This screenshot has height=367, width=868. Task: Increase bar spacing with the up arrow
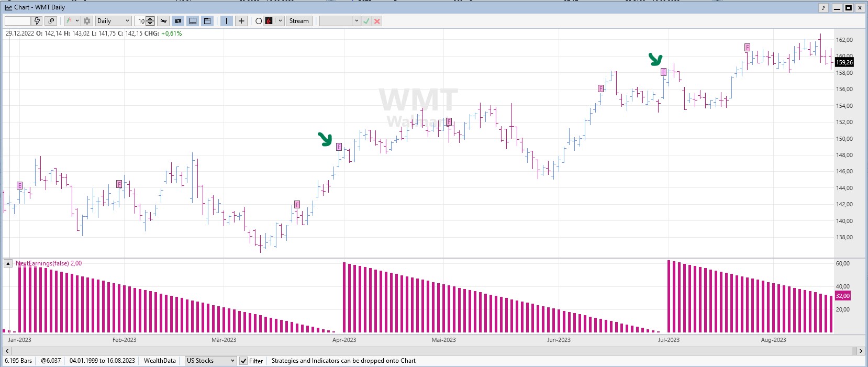pos(151,19)
